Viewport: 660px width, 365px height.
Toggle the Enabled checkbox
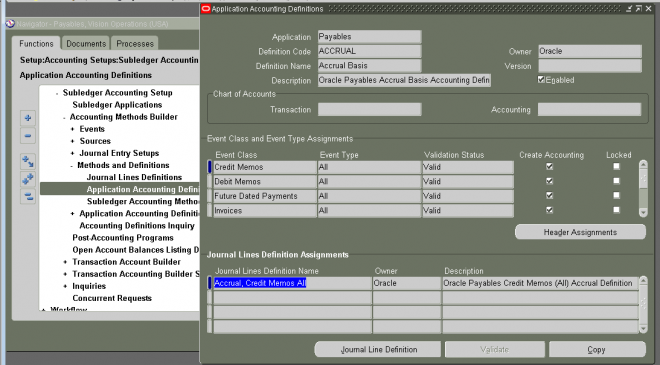click(541, 80)
